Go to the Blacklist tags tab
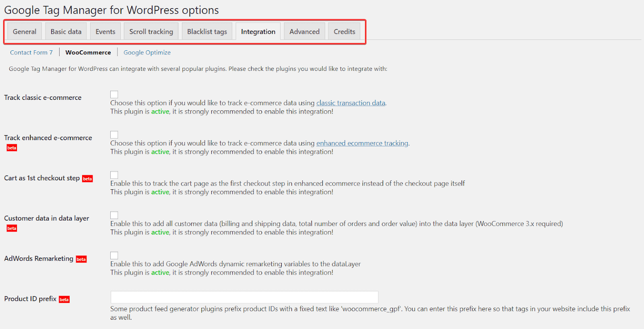Viewport: 644px width, 329px height. tap(207, 31)
